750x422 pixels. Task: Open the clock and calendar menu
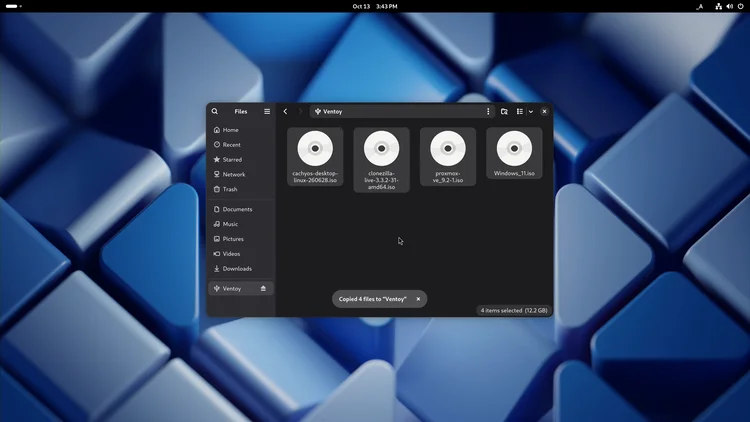point(375,6)
